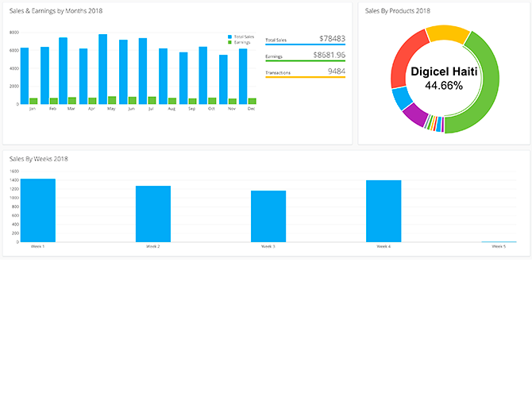532x405 pixels.
Task: Click the blue Total Sales bar for September
Action: [x=183, y=78]
